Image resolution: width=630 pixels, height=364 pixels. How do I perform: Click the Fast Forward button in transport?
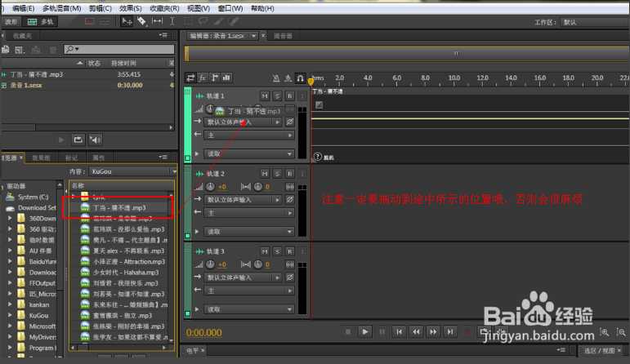point(433,331)
